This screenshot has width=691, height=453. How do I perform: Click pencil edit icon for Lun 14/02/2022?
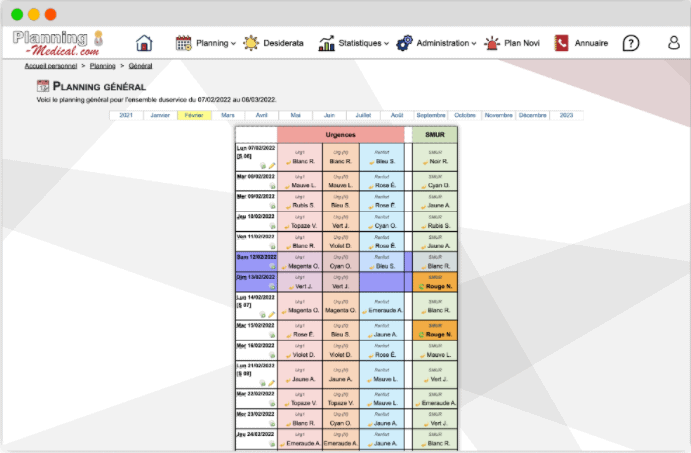coord(271,314)
